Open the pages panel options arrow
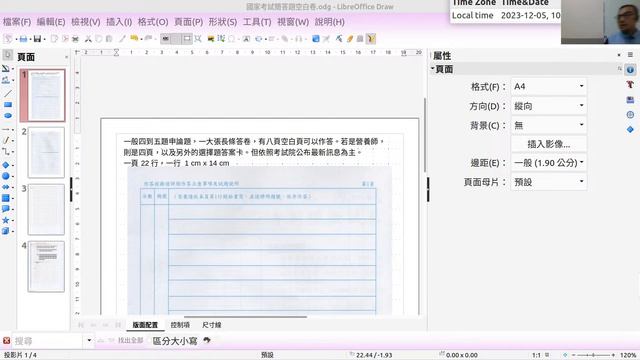Screen dimensions: 640x360 pos(66,57)
